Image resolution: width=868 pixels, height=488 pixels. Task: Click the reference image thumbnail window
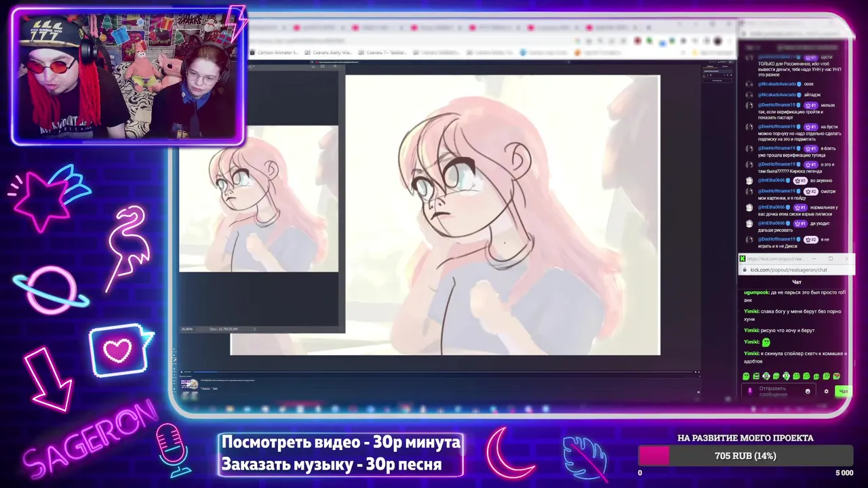pos(258,199)
